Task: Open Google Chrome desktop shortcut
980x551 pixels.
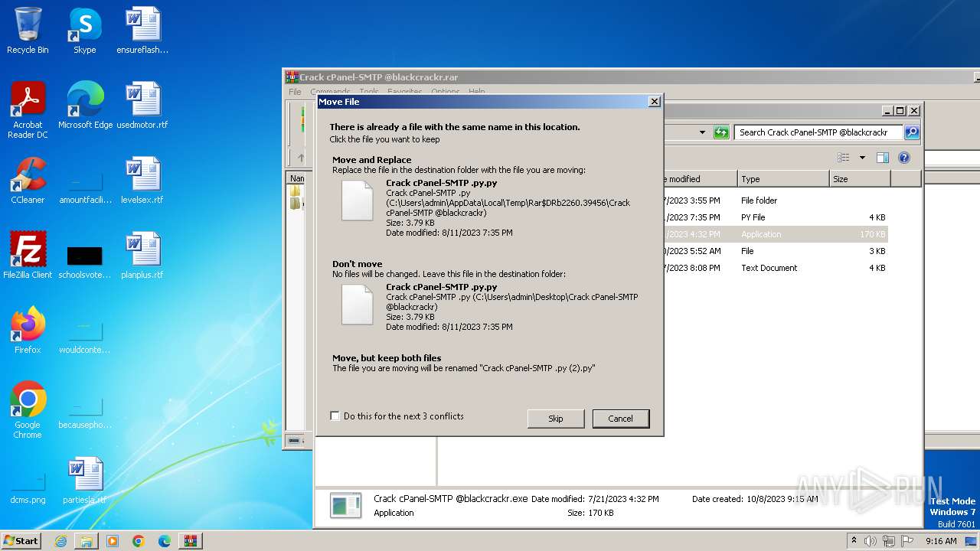Action: pyautogui.click(x=28, y=409)
